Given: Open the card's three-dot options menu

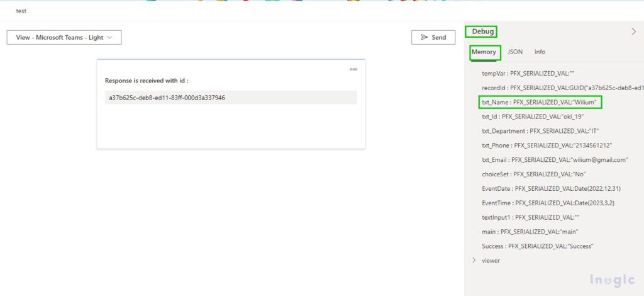Looking at the screenshot, I should tap(353, 69).
